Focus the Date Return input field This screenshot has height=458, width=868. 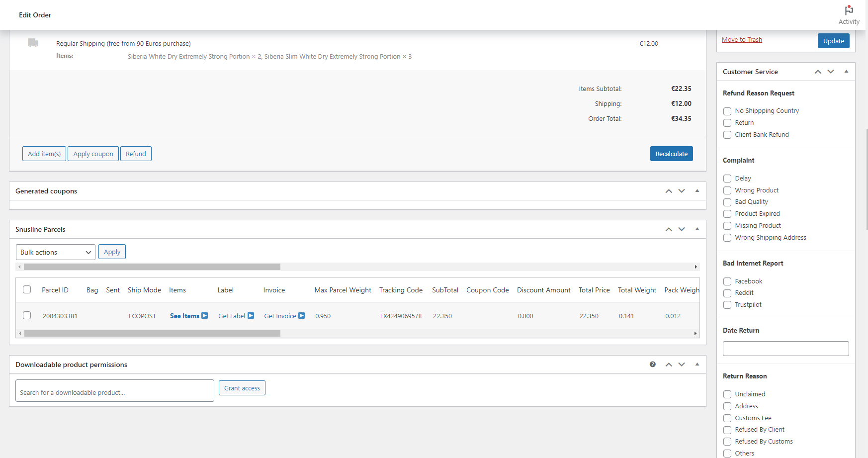pyautogui.click(x=785, y=349)
